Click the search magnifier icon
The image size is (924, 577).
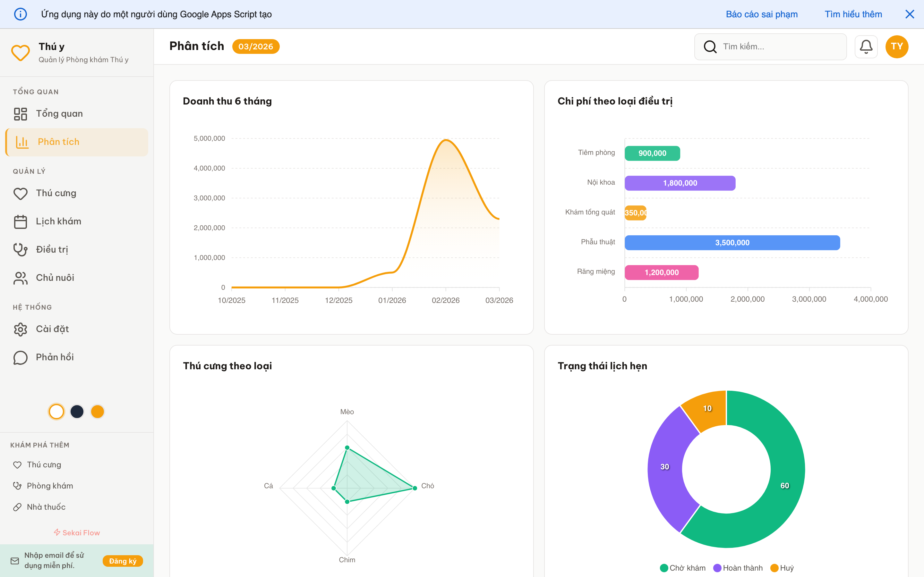pos(710,46)
